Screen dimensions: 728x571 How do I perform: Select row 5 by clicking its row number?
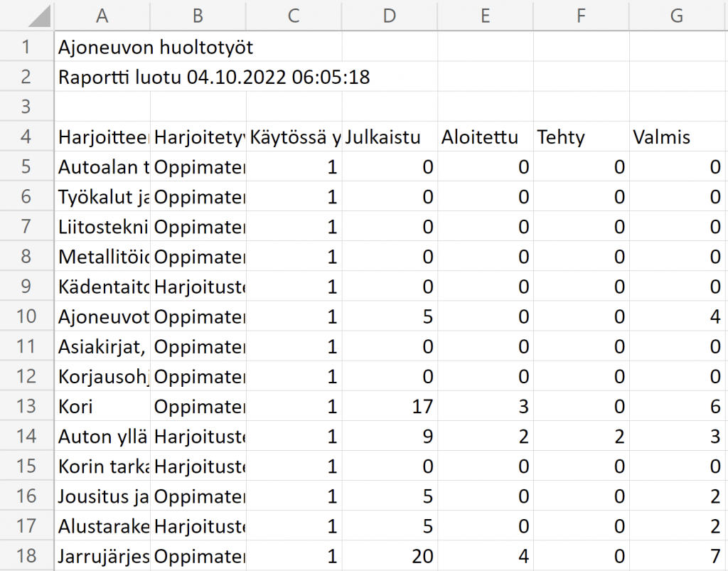click(x=27, y=166)
